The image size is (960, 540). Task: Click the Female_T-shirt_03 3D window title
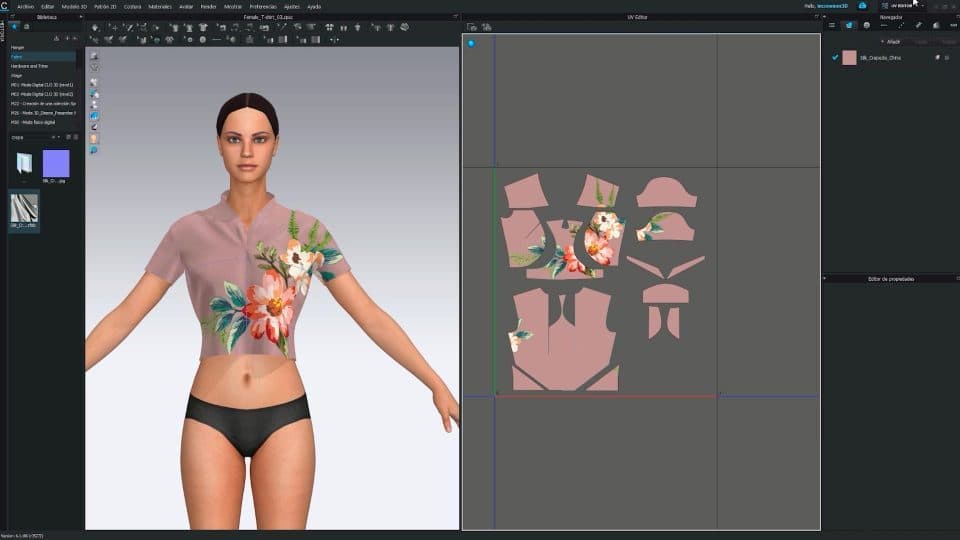(x=268, y=17)
